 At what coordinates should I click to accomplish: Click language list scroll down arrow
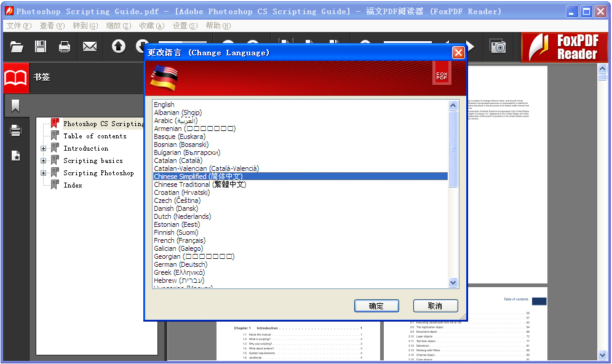coord(453,282)
